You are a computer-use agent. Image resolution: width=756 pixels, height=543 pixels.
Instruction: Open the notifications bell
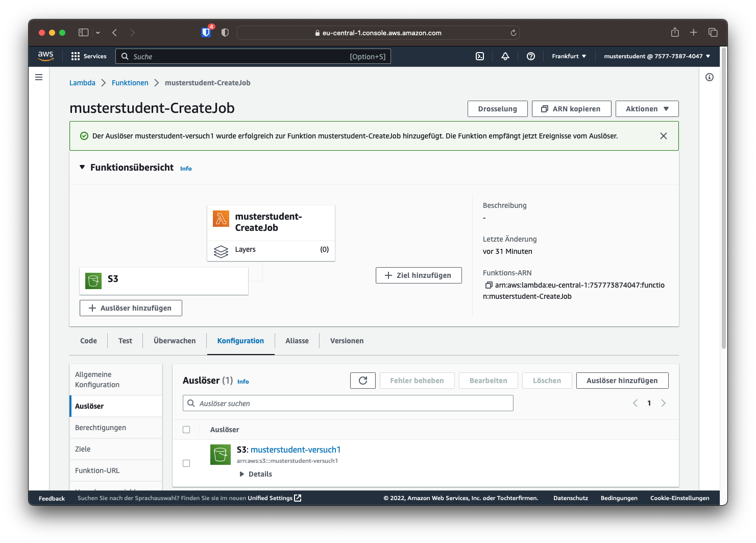click(x=505, y=56)
